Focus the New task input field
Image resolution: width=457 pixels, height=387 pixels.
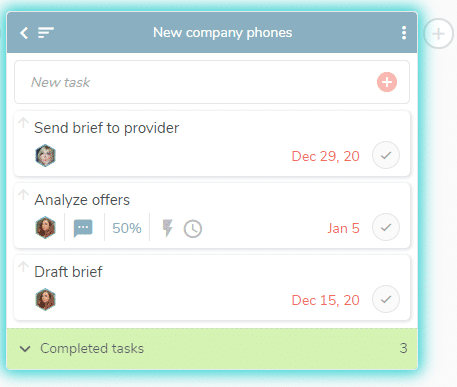(212, 82)
